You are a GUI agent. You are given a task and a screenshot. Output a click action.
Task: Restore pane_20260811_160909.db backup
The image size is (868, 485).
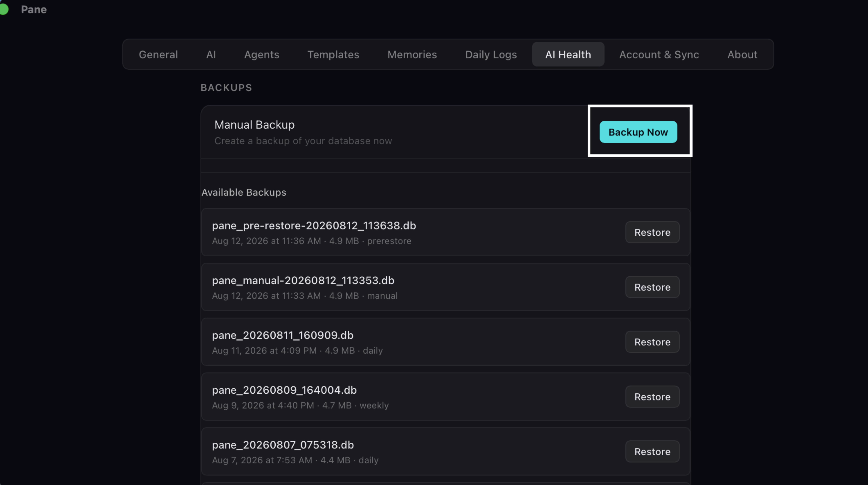pos(652,342)
